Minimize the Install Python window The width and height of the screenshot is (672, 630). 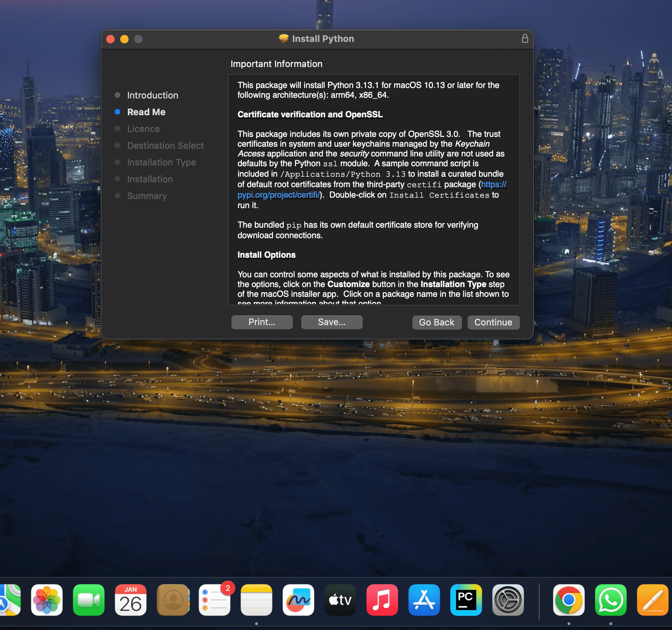pyautogui.click(x=124, y=39)
